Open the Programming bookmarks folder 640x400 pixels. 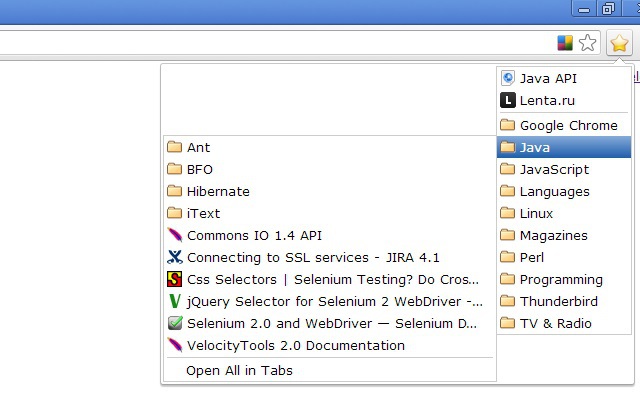pos(560,279)
